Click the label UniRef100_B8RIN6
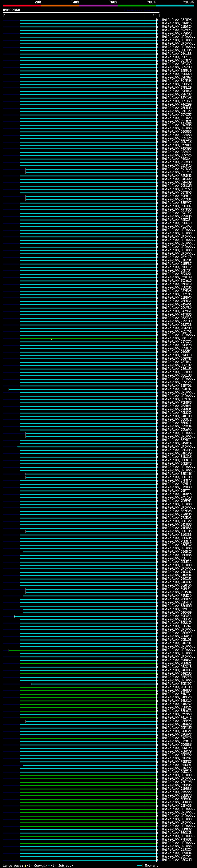 pos(176,474)
